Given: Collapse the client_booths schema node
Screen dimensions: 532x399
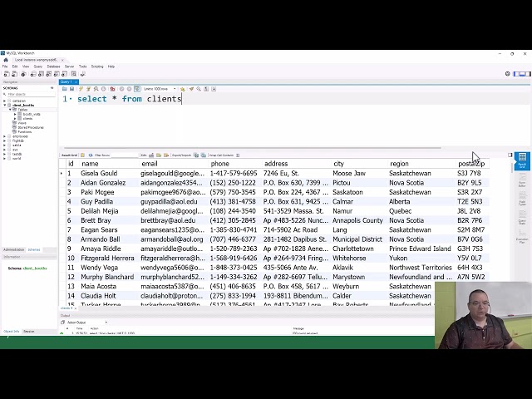Looking at the screenshot, I should pos(5,106).
